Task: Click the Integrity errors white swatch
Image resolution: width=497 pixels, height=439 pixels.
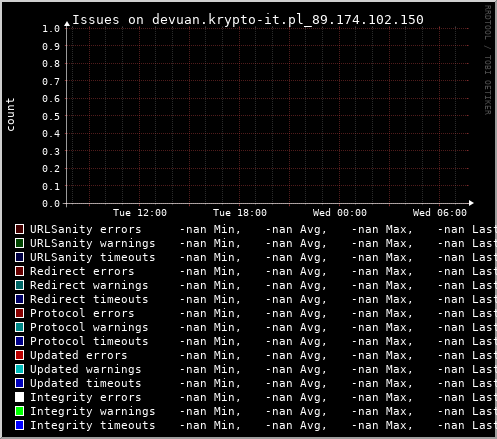Action: (x=19, y=397)
